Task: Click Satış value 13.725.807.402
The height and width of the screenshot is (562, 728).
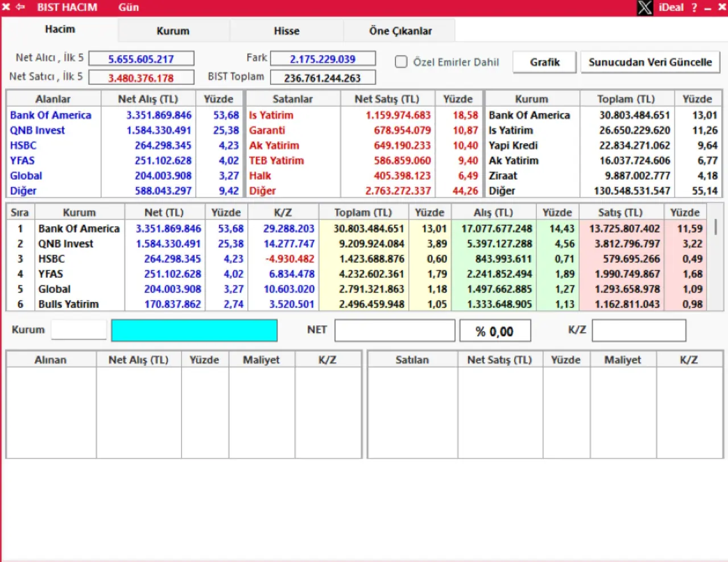Action: click(x=624, y=229)
